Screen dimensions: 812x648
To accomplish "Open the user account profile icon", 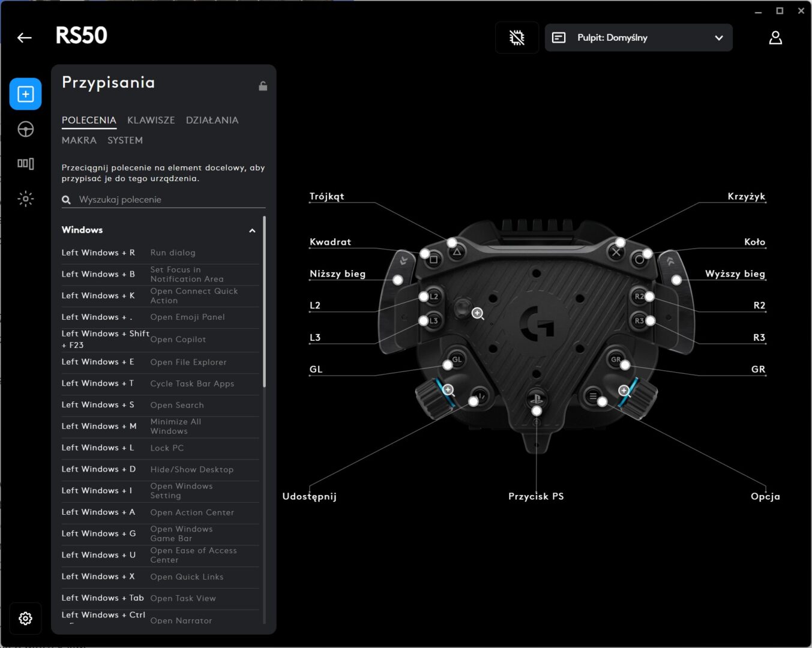I will coord(775,38).
